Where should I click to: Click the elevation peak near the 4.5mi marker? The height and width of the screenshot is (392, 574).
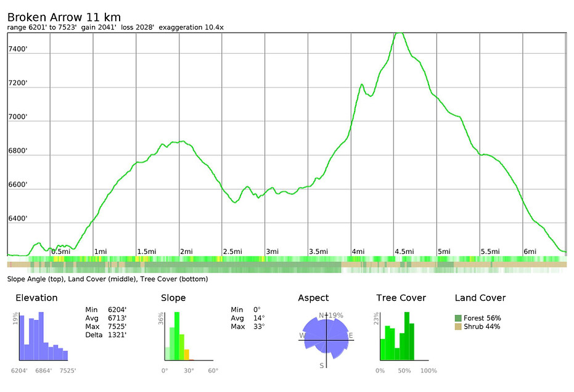(400, 34)
